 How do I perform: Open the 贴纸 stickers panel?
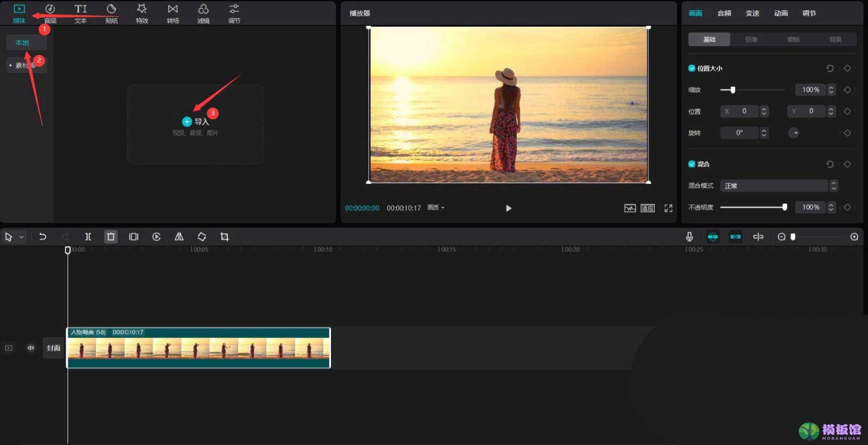coord(111,14)
